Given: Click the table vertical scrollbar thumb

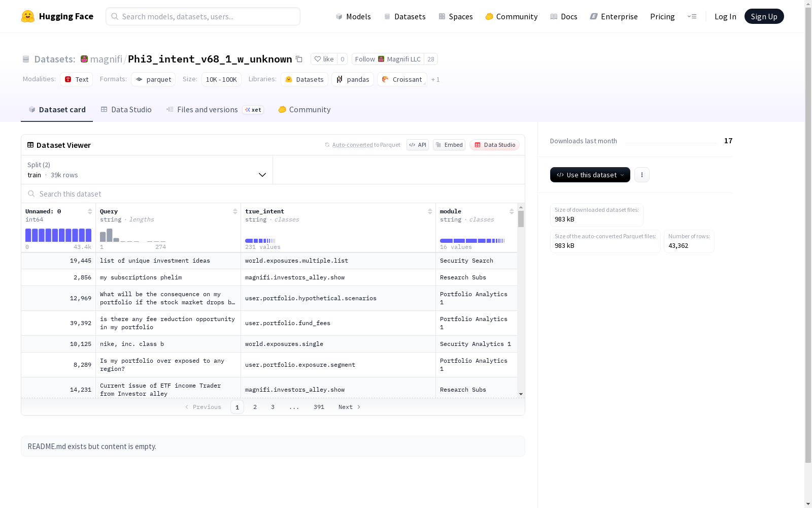Looking at the screenshot, I should (x=521, y=219).
